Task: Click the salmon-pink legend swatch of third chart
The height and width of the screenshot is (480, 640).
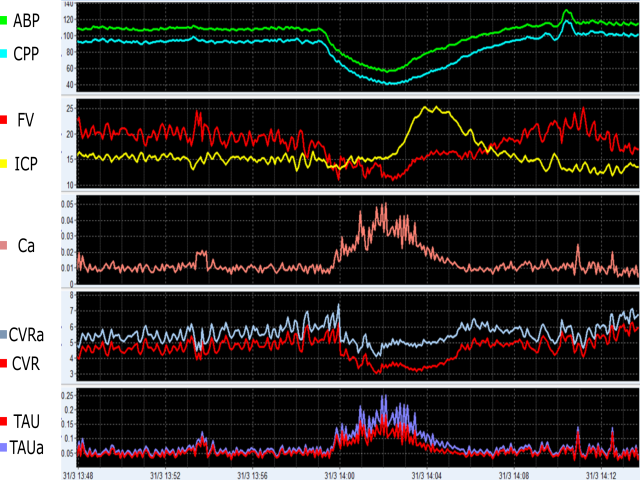Action: [x=4, y=245]
